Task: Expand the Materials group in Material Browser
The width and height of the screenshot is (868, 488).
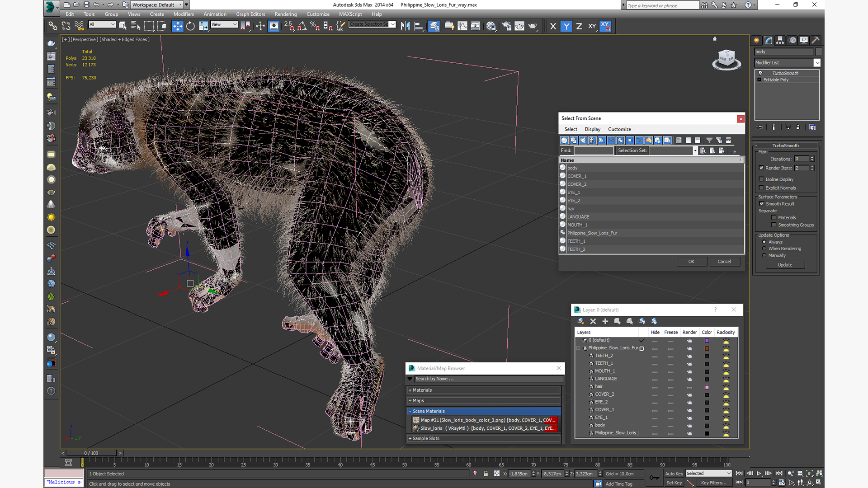Action: pos(484,390)
